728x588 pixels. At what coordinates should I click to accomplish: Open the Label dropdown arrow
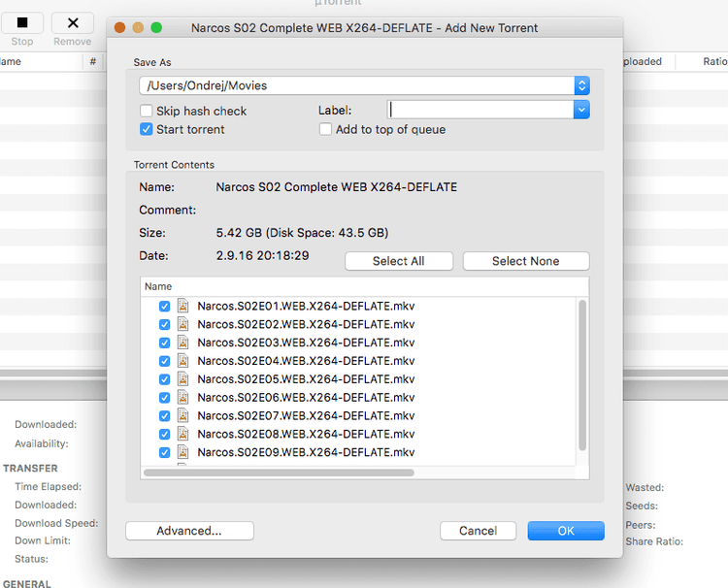[x=581, y=110]
